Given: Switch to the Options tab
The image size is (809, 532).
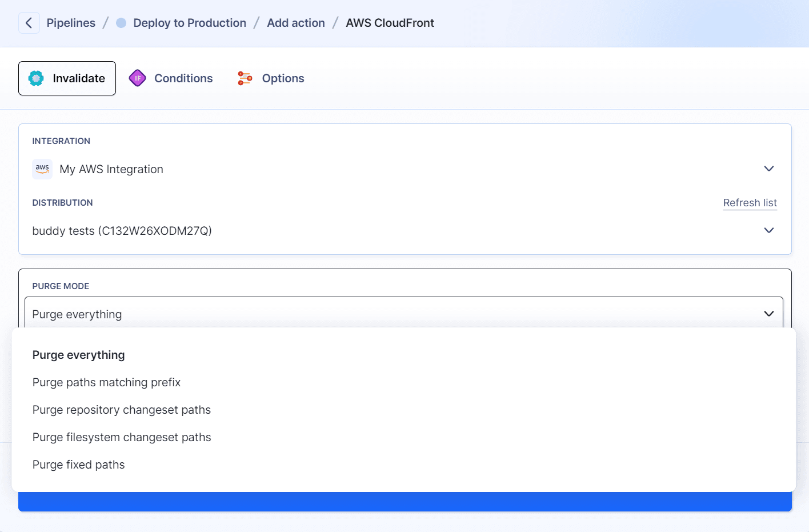Looking at the screenshot, I should 283,78.
